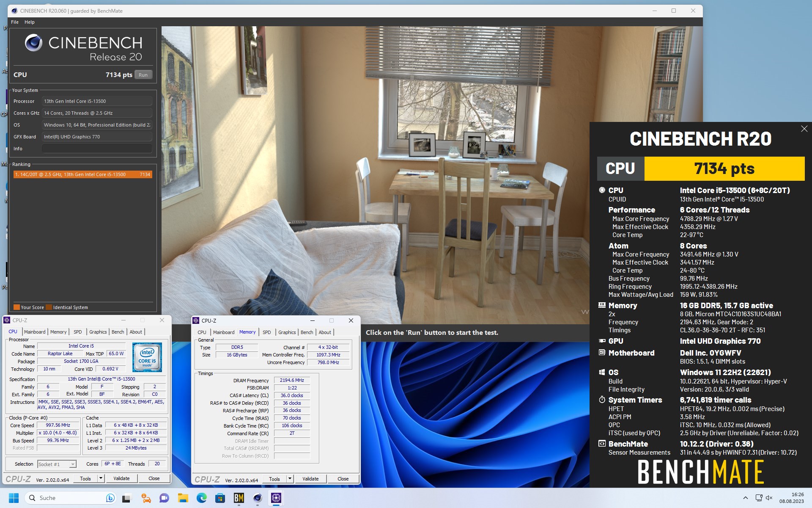Open the SPD tab in the Memory CPU-Z
This screenshot has width=812, height=508.
click(267, 332)
